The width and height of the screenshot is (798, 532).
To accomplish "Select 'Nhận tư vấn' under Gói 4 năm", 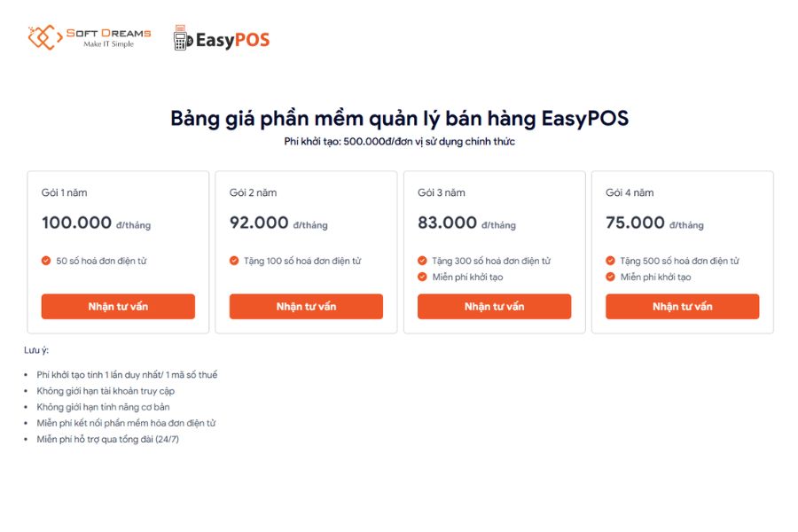I will click(682, 306).
